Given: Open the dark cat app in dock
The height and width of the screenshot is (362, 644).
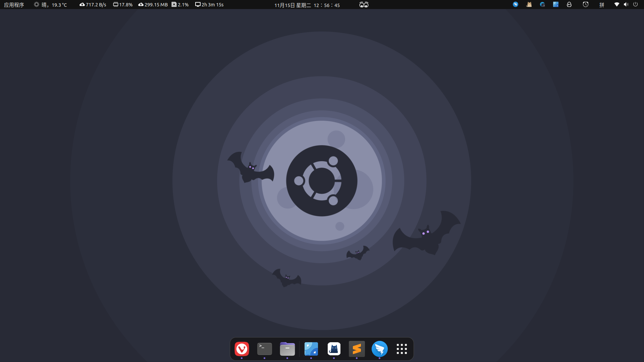Looking at the screenshot, I should (x=334, y=349).
